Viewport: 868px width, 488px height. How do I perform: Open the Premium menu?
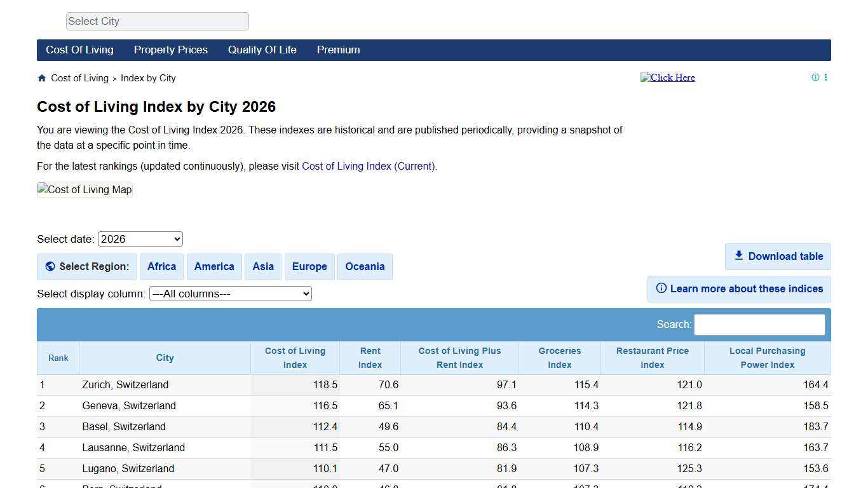338,50
